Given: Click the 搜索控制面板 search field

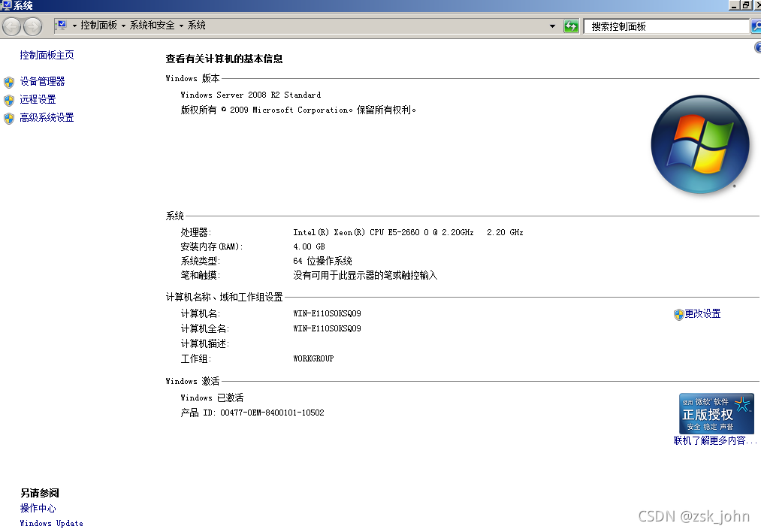Looking at the screenshot, I should pyautogui.click(x=666, y=26).
